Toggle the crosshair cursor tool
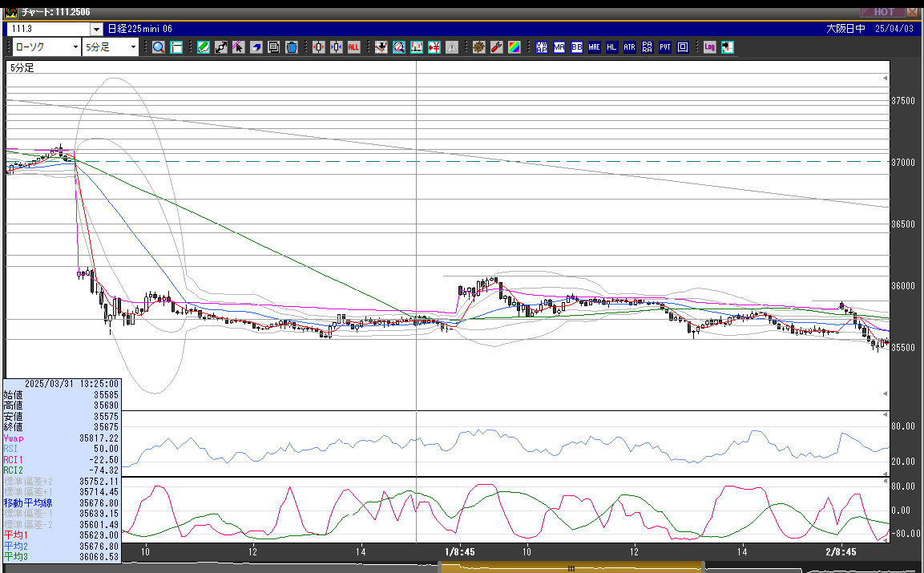Screen dimensions: 924x573 [x=176, y=47]
